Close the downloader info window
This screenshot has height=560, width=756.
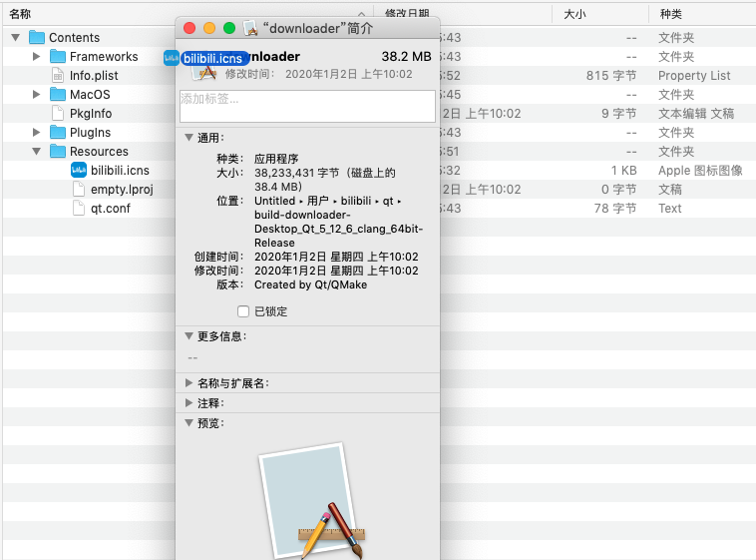pos(189,29)
